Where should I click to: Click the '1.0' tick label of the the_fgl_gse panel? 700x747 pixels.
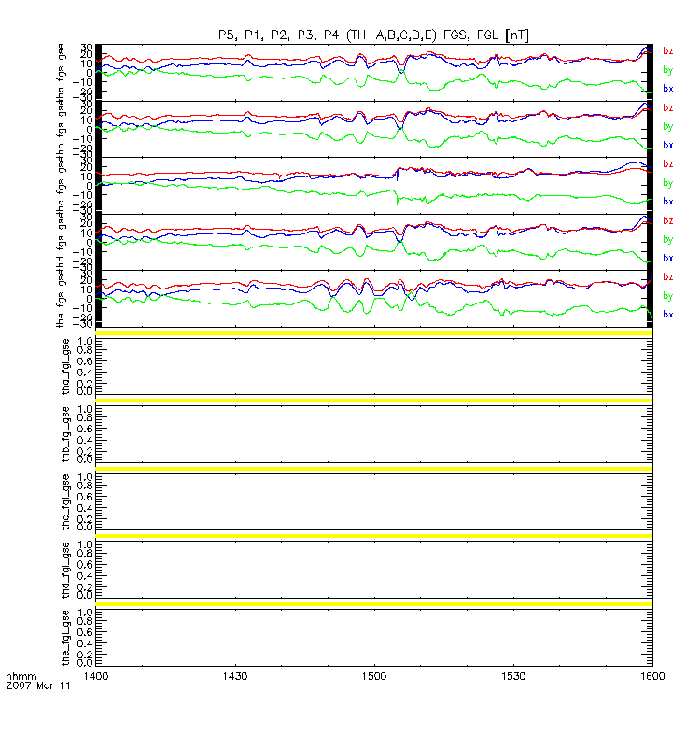pos(85,613)
